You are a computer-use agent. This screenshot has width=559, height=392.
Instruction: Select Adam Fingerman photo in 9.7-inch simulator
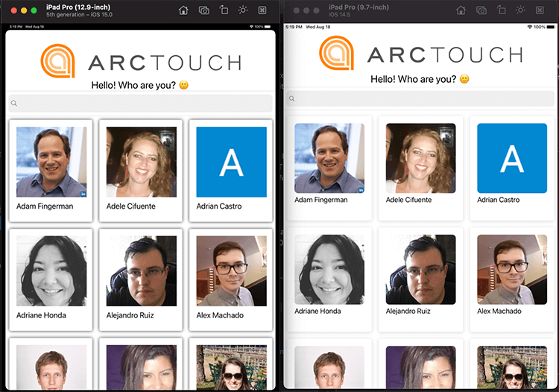point(329,158)
